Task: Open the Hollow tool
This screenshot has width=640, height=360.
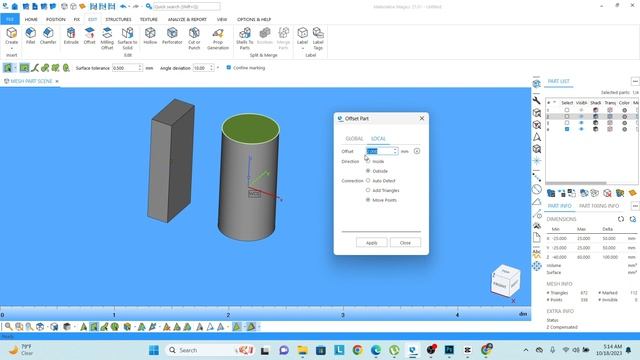Action: point(150,36)
